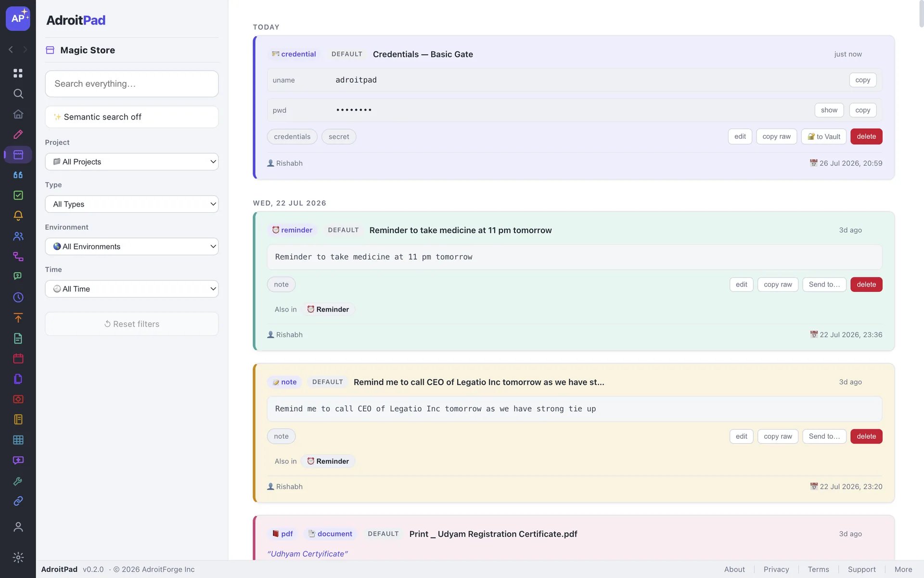Open the About footer link
Screen dimensions: 924x578
click(734, 569)
